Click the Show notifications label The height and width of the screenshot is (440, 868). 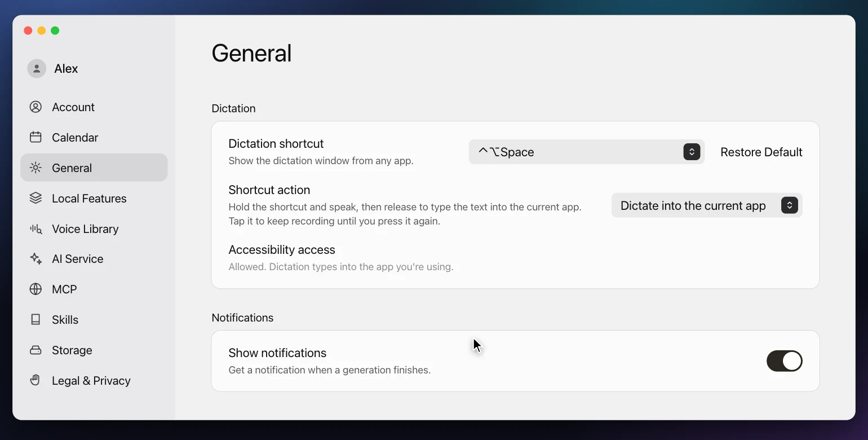pyautogui.click(x=277, y=353)
